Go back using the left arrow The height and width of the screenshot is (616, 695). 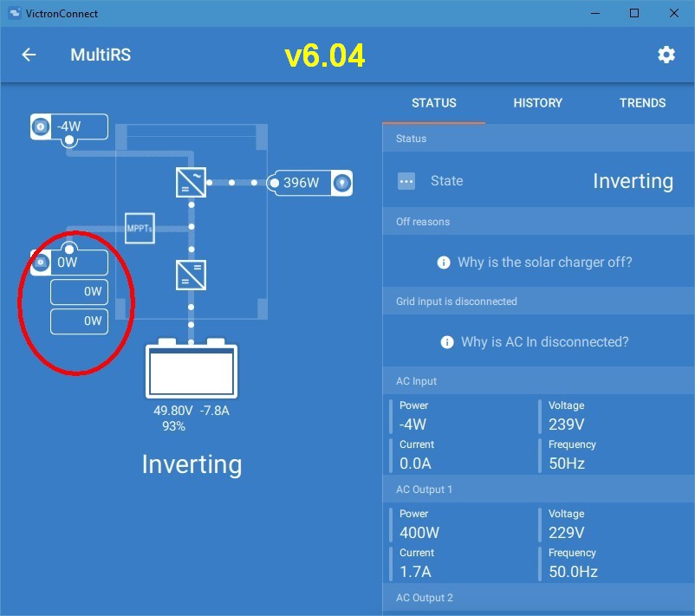29,55
